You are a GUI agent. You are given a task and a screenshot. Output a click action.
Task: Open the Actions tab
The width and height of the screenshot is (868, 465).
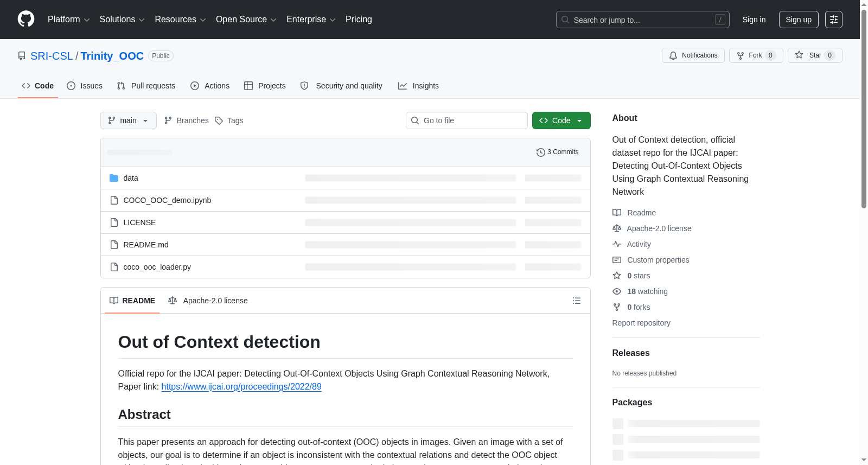210,86
